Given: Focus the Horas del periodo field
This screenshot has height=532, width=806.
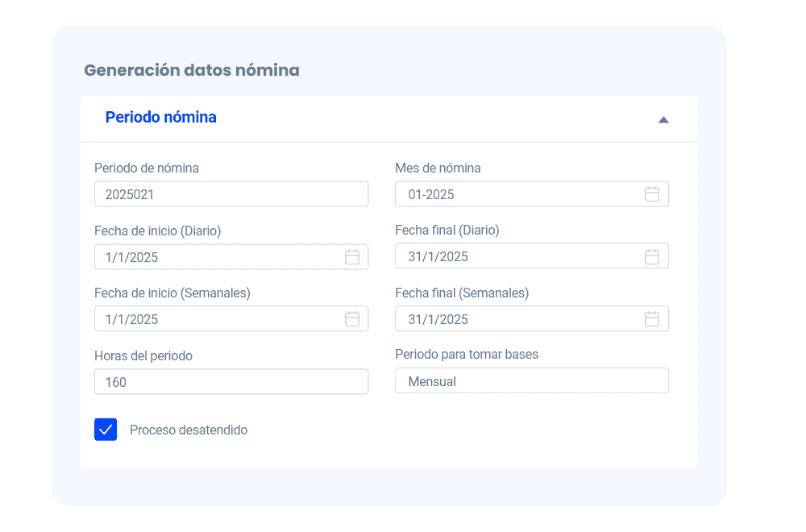Looking at the screenshot, I should tap(231, 382).
